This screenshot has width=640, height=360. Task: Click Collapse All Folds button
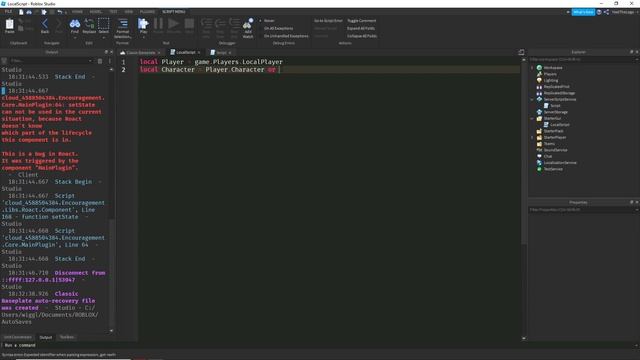pyautogui.click(x=362, y=36)
